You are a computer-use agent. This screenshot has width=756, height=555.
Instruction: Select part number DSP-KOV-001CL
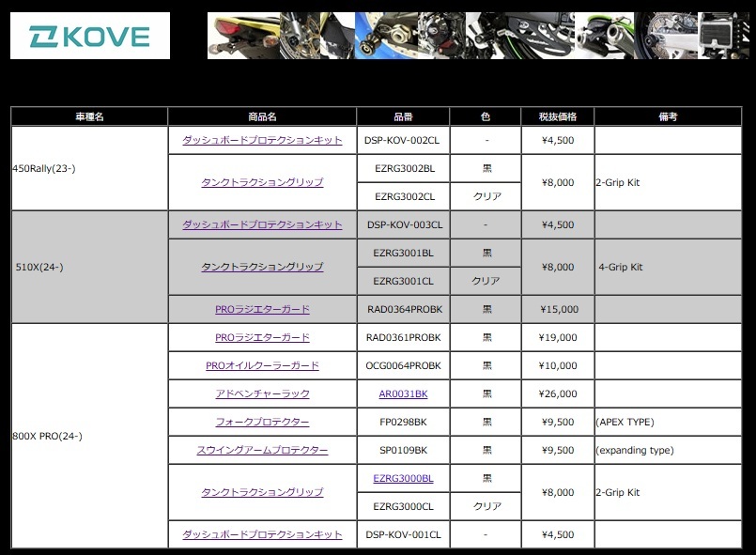(x=403, y=534)
